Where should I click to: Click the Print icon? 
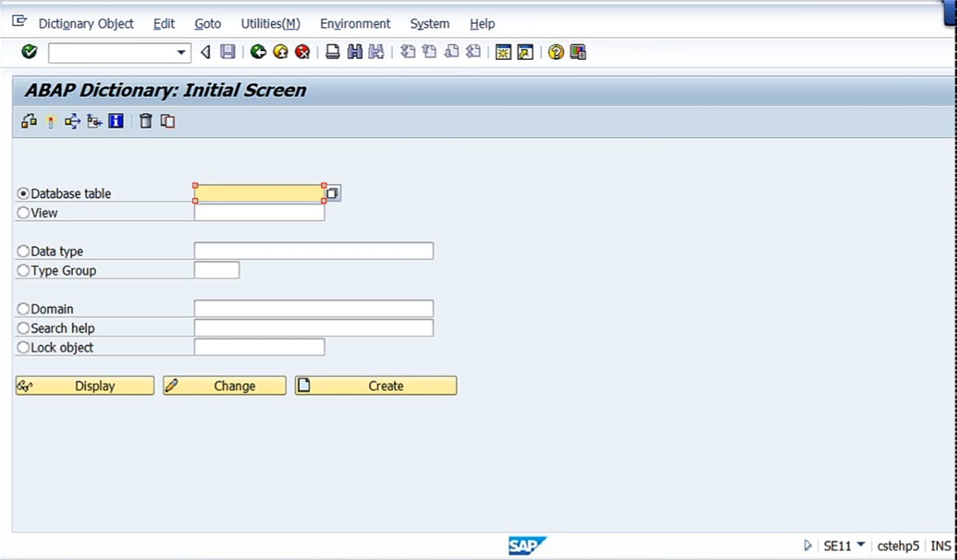click(333, 52)
